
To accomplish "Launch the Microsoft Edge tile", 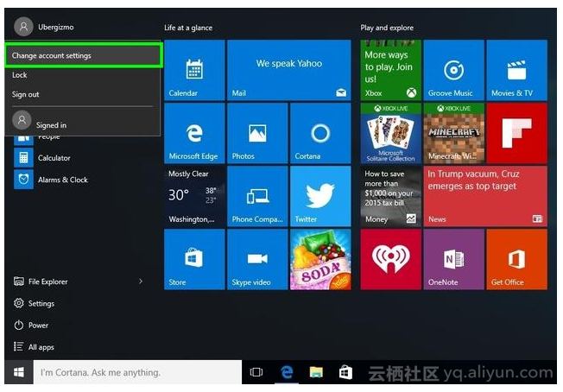I will click(194, 133).
